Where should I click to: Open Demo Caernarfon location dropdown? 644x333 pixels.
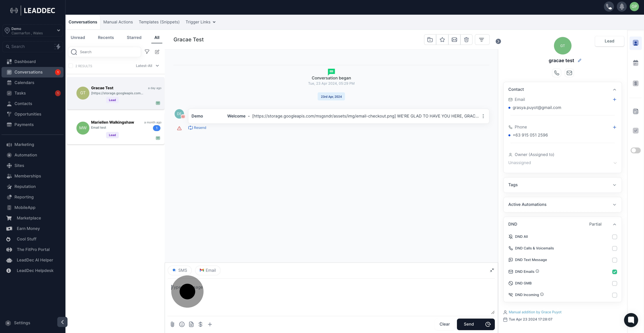coord(32,31)
